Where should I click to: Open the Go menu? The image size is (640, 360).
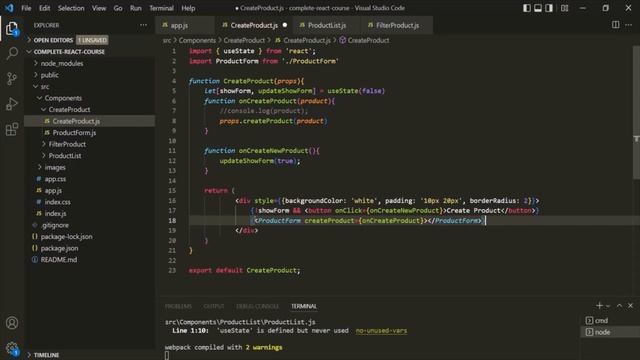(x=118, y=8)
